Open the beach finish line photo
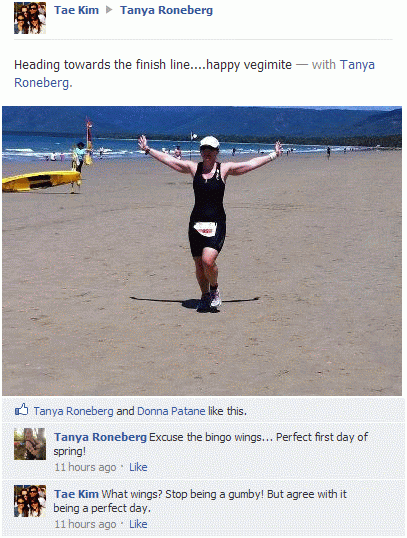Viewport: 407px width, 538px height. pyautogui.click(x=202, y=251)
